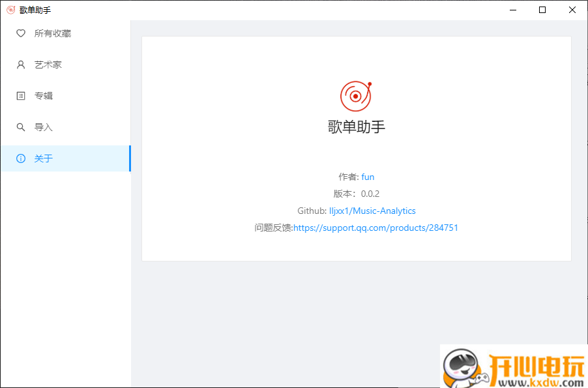Image resolution: width=588 pixels, height=388 pixels.
Task: Select the artist icon next to 艺术家
Action: tap(22, 65)
